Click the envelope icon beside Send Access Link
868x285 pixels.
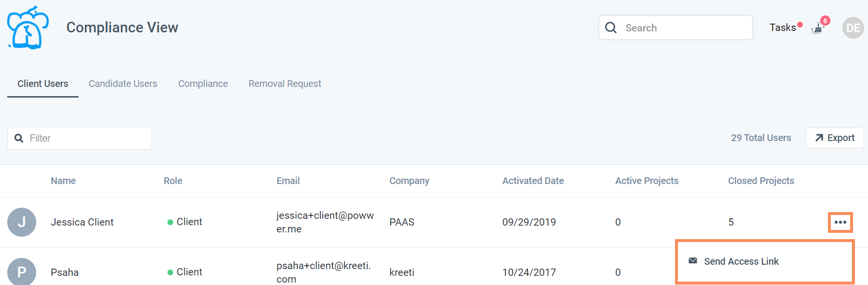tap(693, 261)
